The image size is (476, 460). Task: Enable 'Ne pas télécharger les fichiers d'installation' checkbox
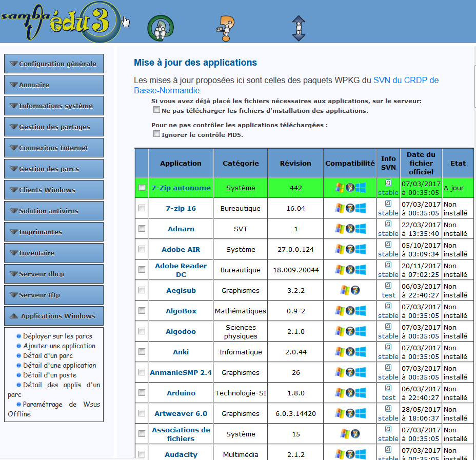click(x=156, y=110)
